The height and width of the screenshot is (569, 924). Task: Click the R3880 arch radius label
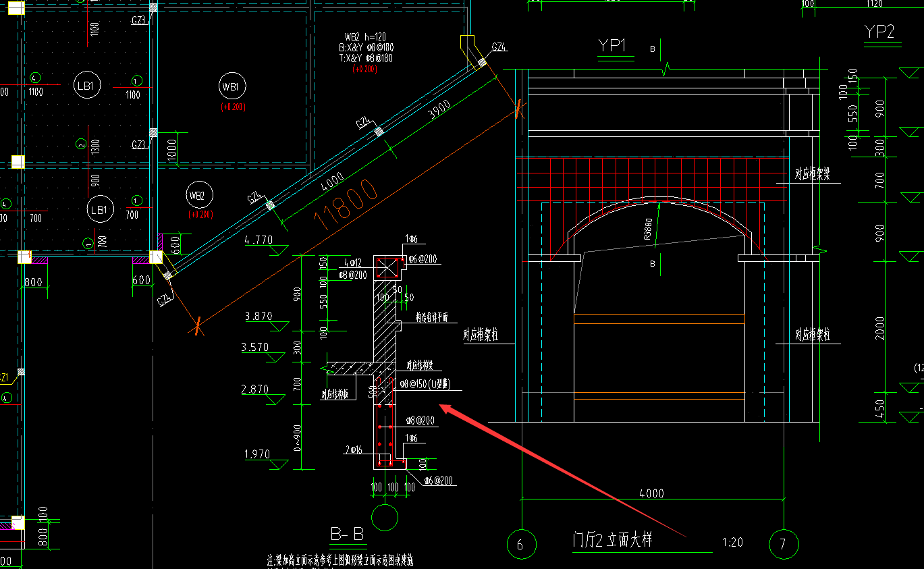tap(648, 229)
